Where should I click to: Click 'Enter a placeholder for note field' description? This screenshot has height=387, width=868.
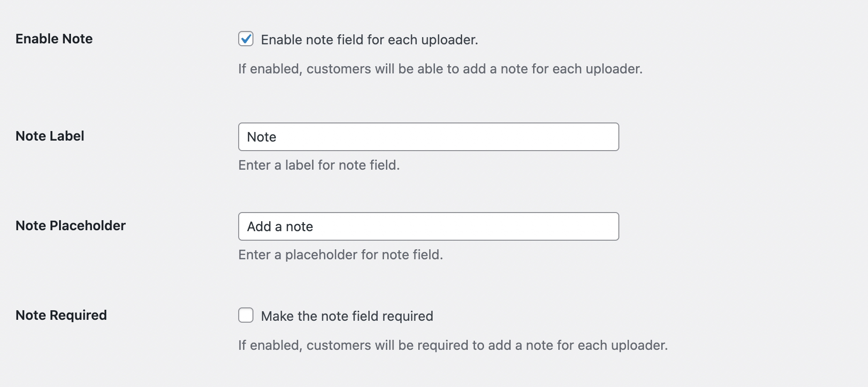pyautogui.click(x=341, y=255)
